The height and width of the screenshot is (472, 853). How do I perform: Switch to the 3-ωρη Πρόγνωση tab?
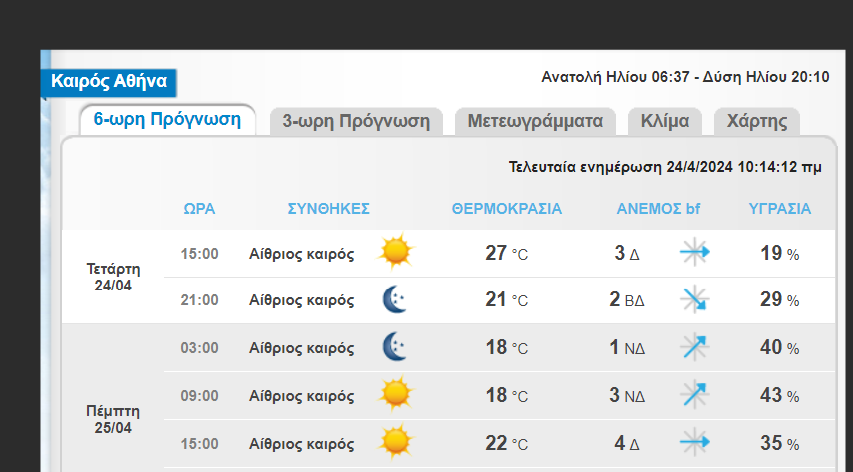pyautogui.click(x=356, y=121)
